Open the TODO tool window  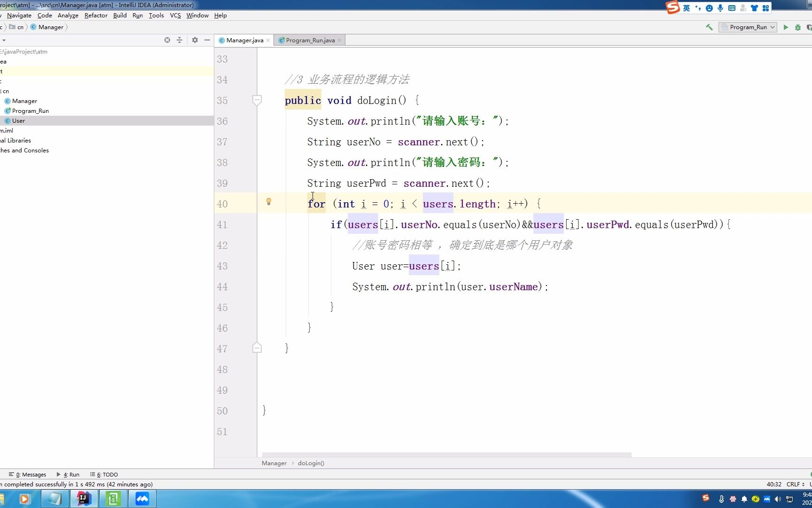click(x=104, y=475)
